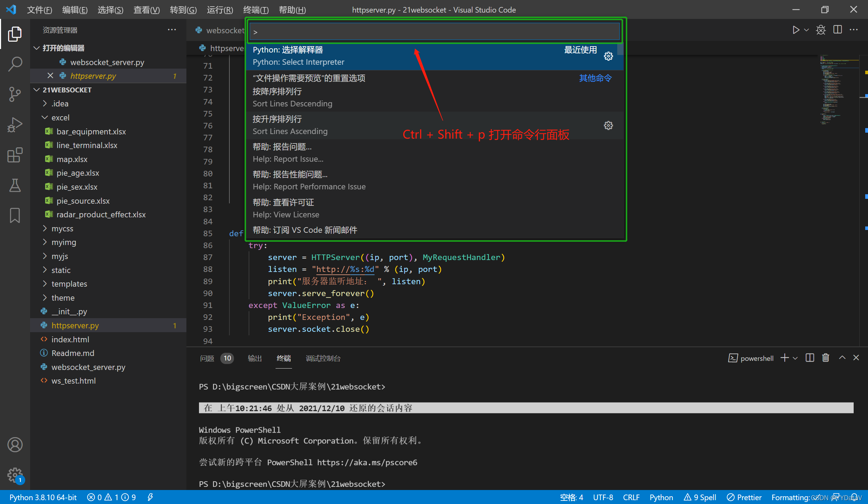Open the Extensions view
Image resolution: width=868 pixels, height=504 pixels.
click(15, 155)
